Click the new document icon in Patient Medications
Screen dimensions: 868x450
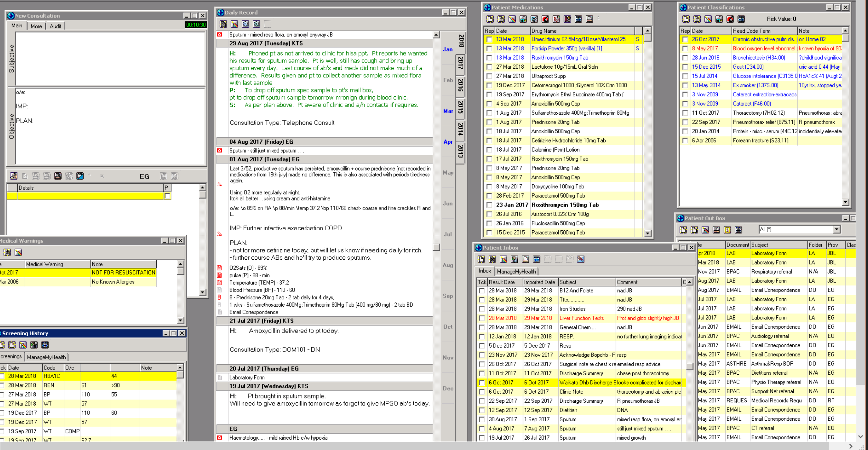coord(490,19)
